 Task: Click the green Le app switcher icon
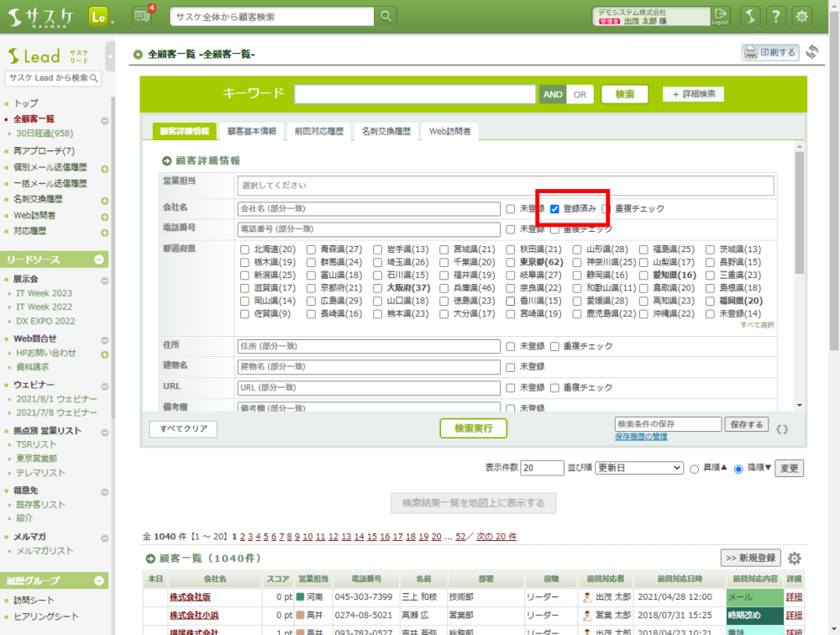tap(98, 16)
